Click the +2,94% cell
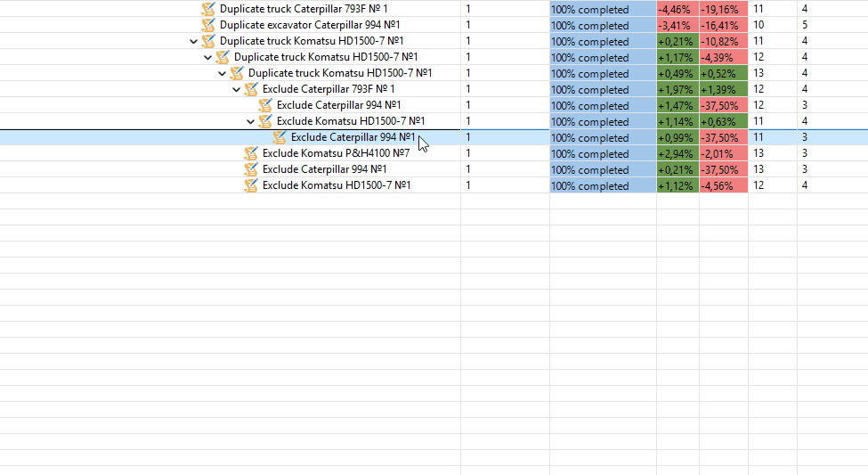 click(x=677, y=153)
